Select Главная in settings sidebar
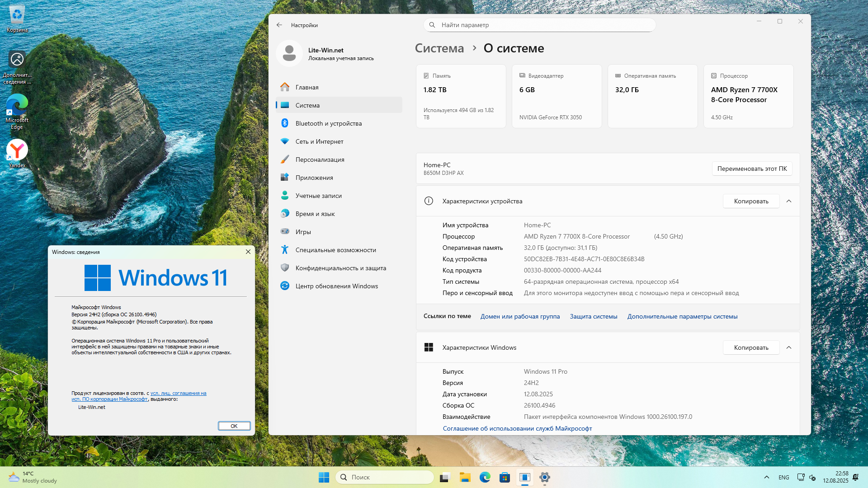The height and width of the screenshot is (488, 868). click(x=307, y=87)
